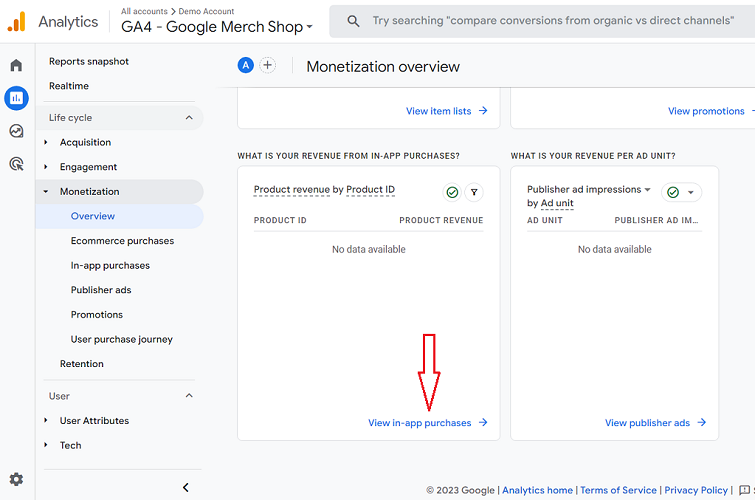
Task: Open the Privacy Policy link
Action: pos(696,490)
